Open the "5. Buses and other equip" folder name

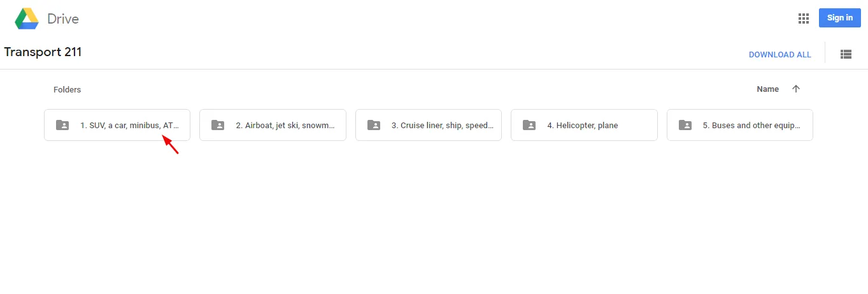pos(751,126)
